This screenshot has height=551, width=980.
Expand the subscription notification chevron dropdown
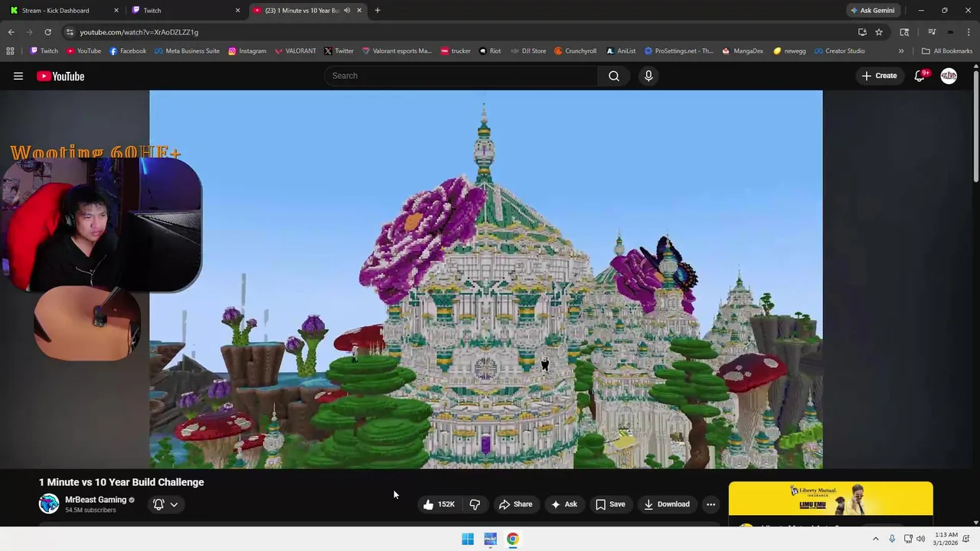174,504
